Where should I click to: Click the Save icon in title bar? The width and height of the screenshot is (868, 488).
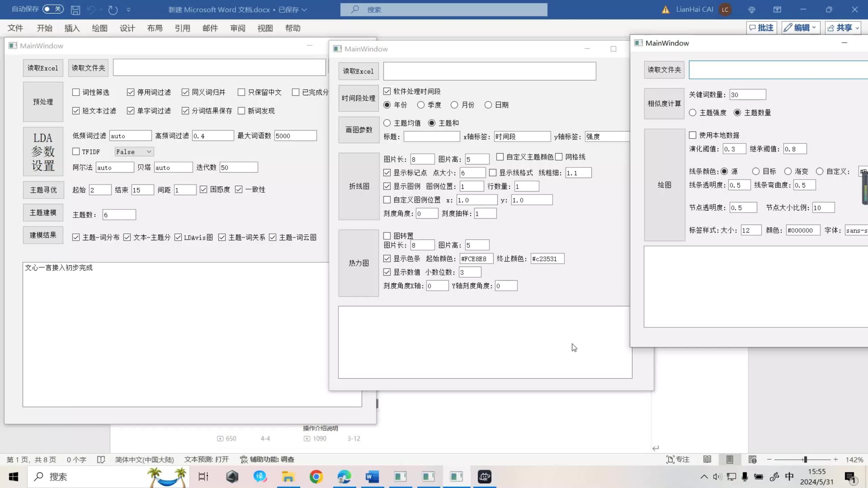pos(75,10)
